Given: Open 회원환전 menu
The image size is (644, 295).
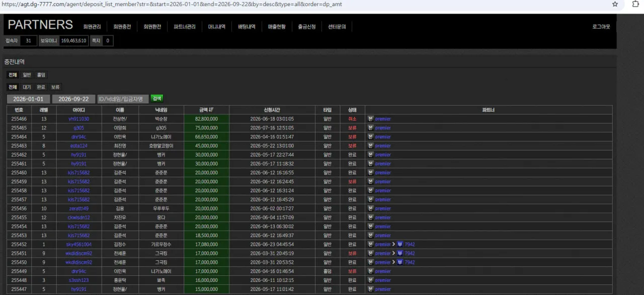Looking at the screenshot, I should [152, 27].
